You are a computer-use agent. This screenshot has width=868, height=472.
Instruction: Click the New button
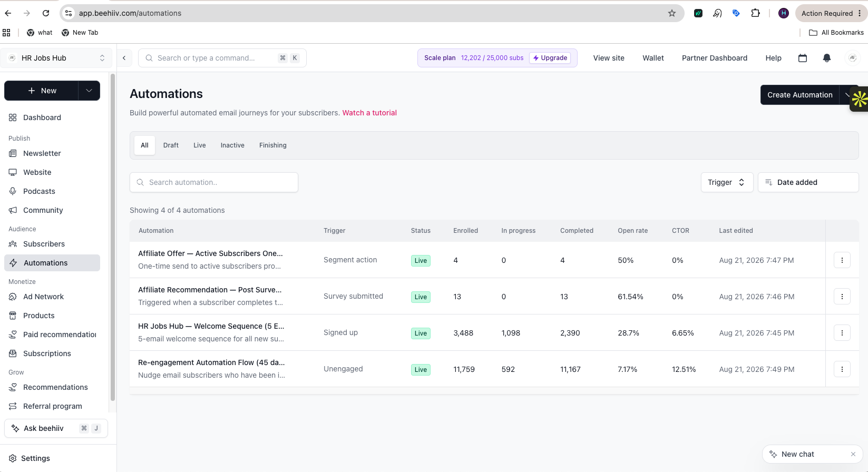(x=42, y=91)
